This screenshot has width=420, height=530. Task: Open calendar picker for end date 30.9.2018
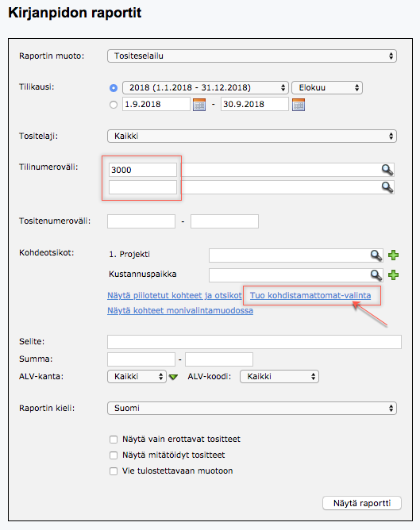tap(299, 105)
